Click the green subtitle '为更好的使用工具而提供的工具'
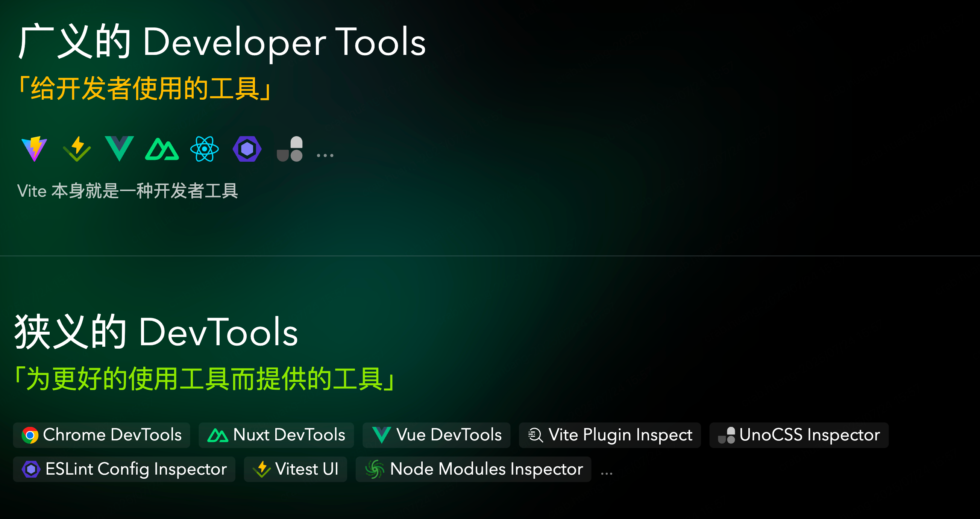This screenshot has width=980, height=519. tap(205, 379)
